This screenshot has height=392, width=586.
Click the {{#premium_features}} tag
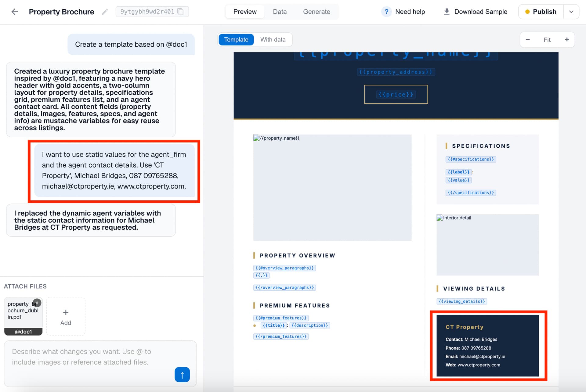click(x=281, y=318)
